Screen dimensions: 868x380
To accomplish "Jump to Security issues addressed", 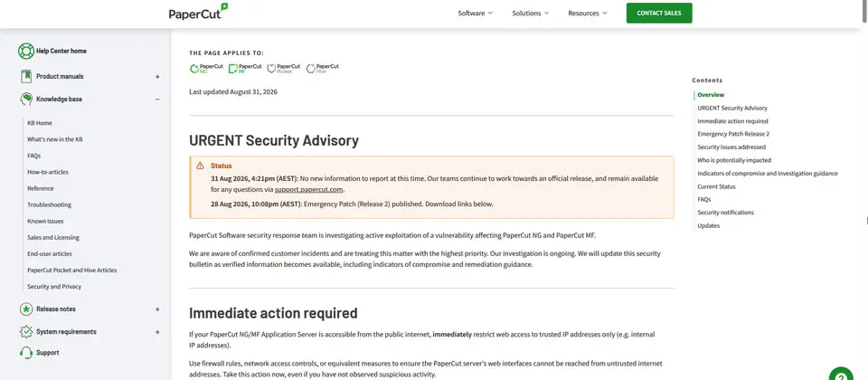I will click(731, 147).
